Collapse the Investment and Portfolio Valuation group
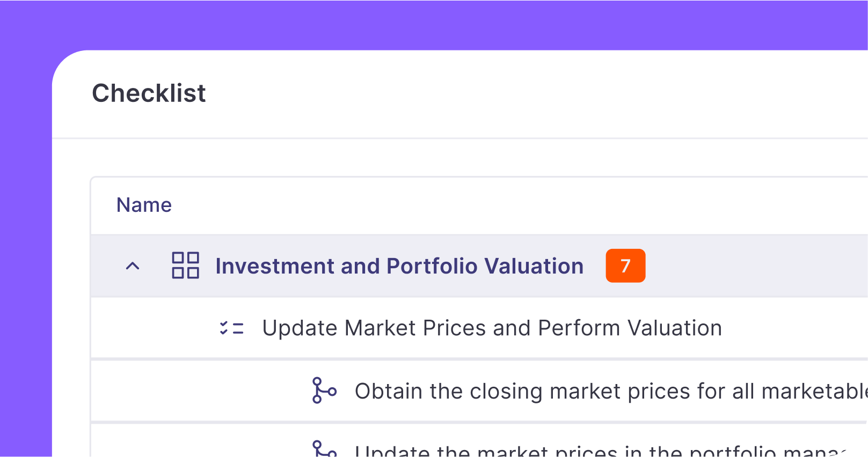Viewport: 868px width, 457px height. tap(133, 266)
